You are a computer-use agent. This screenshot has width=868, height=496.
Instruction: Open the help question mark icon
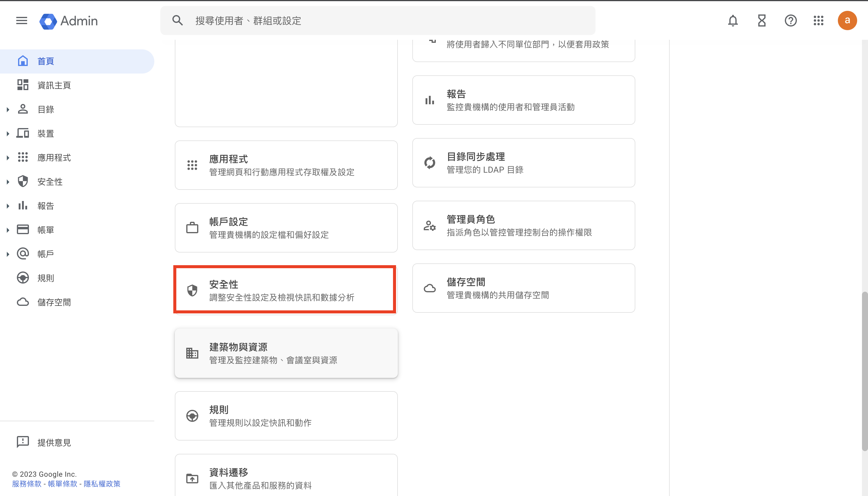tap(790, 21)
